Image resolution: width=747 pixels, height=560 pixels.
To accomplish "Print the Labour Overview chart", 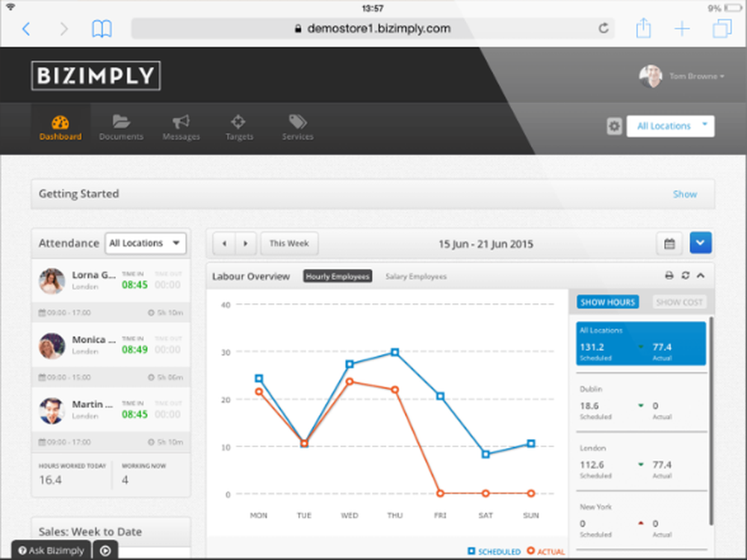I will (x=669, y=275).
